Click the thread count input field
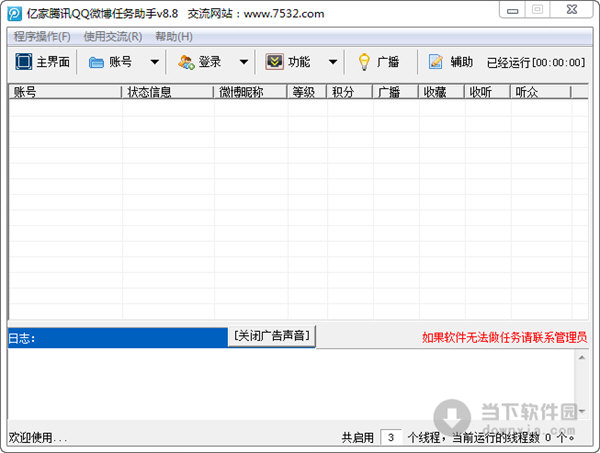 tap(391, 437)
